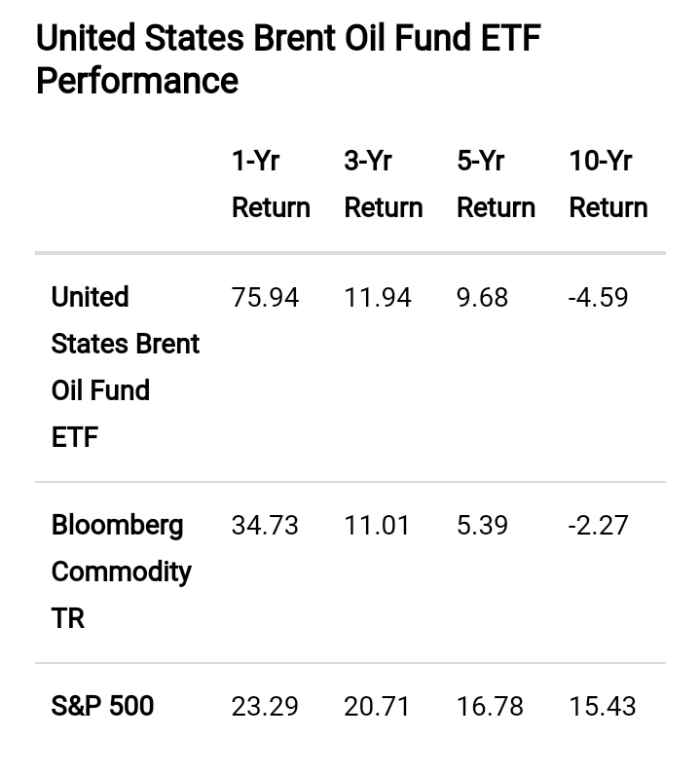
Task: Click the 16.78 S&P 500 five-year value
Action: pos(490,707)
